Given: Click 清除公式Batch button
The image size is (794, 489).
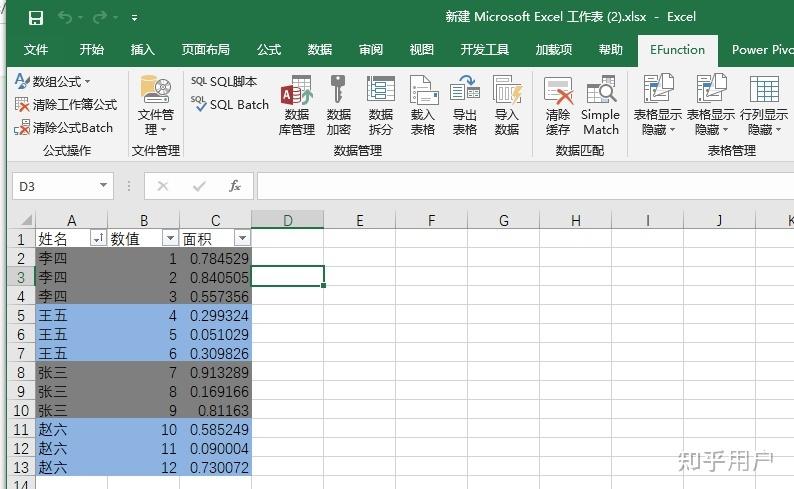Looking at the screenshot, I should pos(63,128).
